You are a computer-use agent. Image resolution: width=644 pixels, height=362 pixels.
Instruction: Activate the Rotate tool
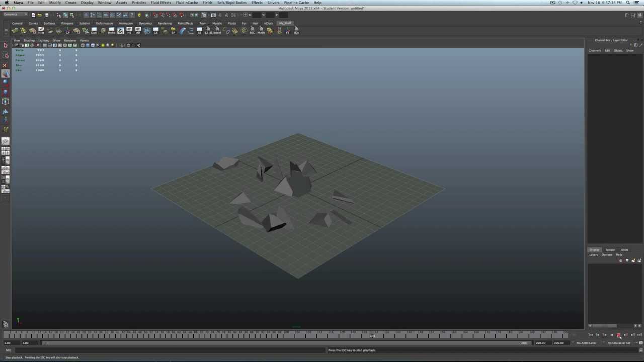pos(6,83)
